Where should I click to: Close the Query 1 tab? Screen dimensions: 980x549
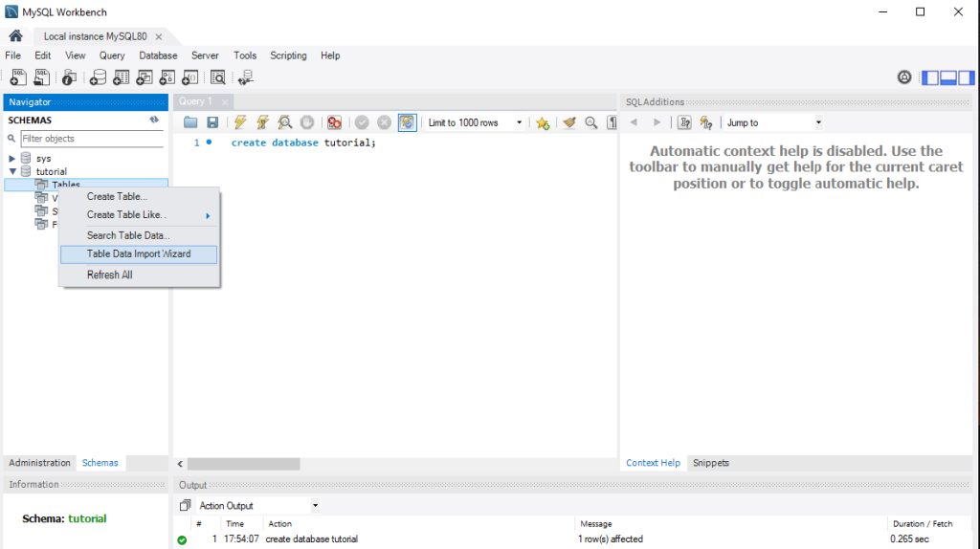pos(224,101)
